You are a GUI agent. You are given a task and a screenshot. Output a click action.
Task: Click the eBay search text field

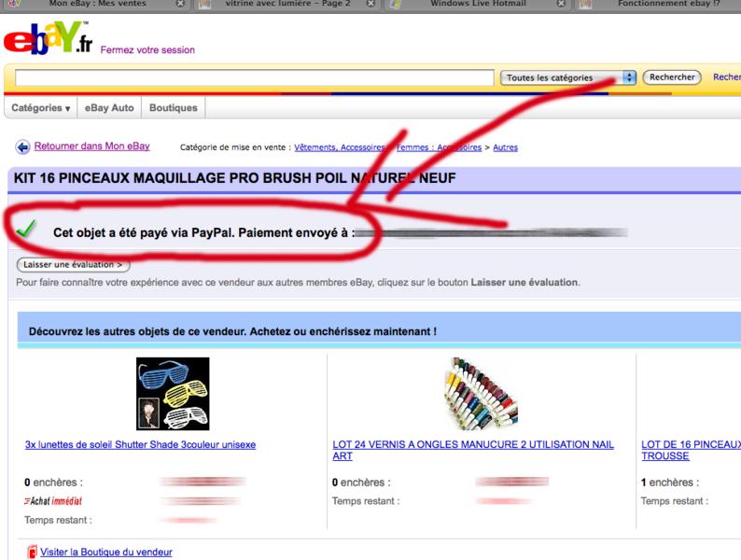(x=254, y=77)
